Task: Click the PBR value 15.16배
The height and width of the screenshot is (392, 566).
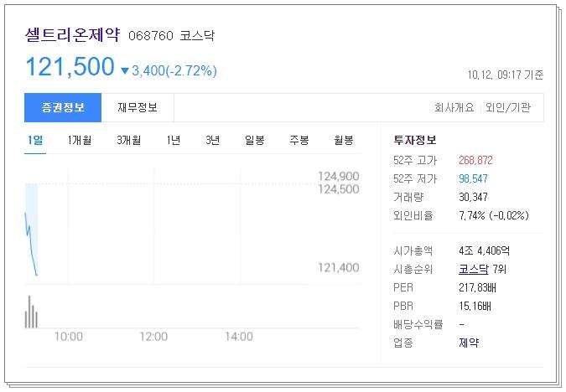Action: 475,306
